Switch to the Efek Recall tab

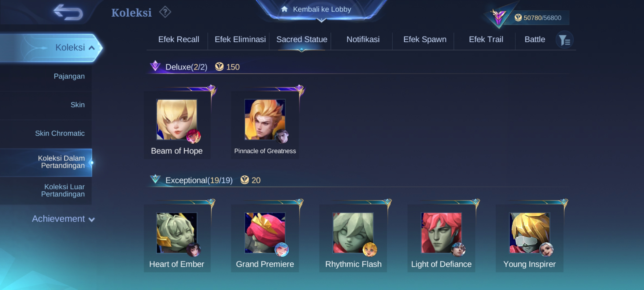click(178, 39)
